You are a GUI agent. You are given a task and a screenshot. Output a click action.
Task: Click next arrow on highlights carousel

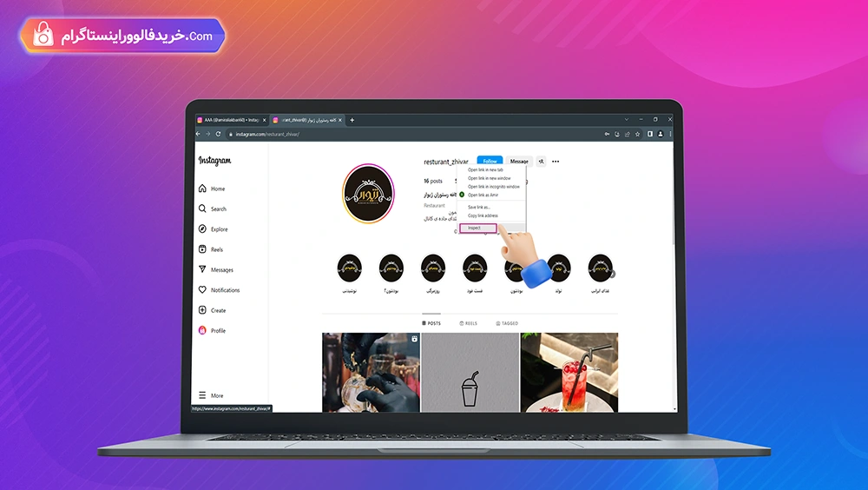pyautogui.click(x=612, y=274)
